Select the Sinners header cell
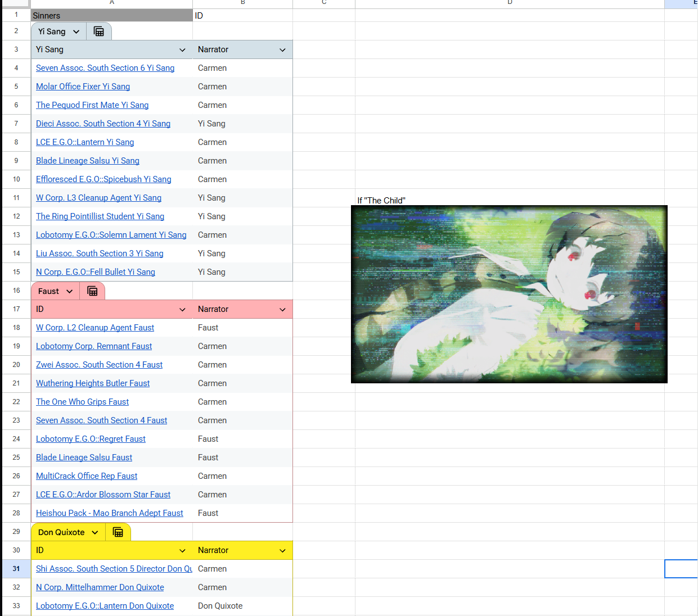 click(x=111, y=15)
